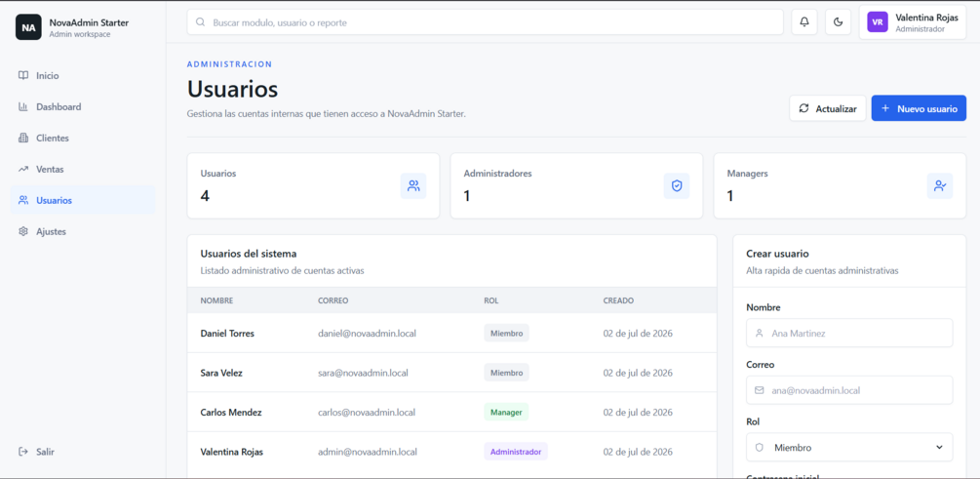
Task: Open the Dashboard section
Action: 83,107
